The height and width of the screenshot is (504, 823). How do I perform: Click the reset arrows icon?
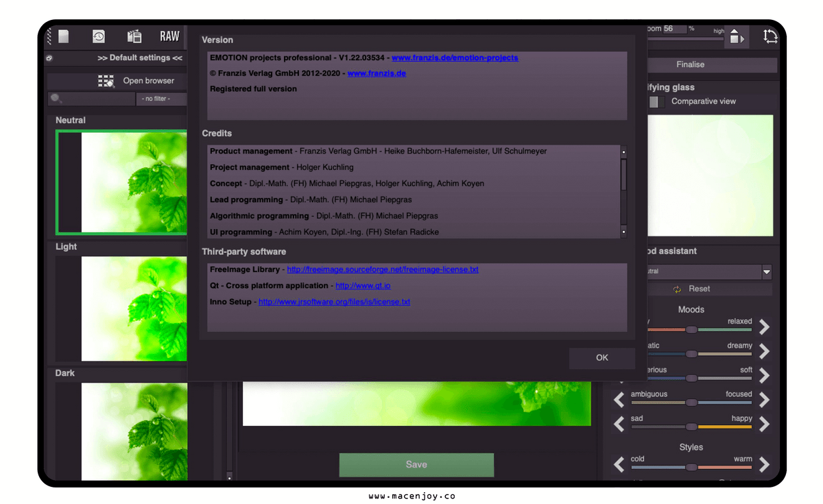[677, 289]
